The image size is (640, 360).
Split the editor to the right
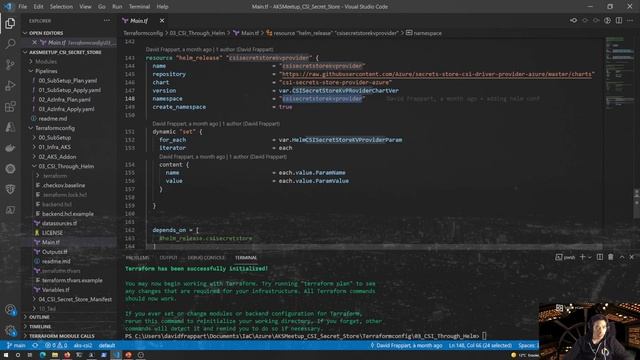(x=619, y=20)
